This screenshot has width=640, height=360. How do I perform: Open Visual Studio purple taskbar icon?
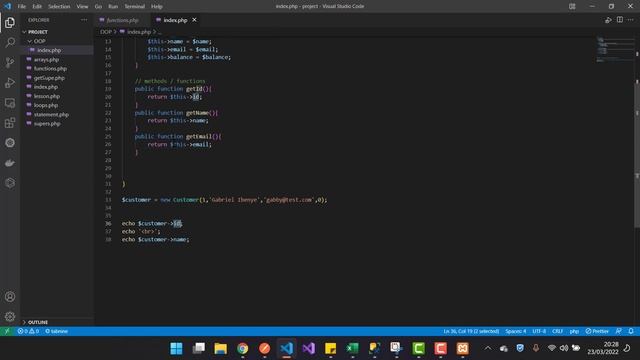click(x=309, y=349)
